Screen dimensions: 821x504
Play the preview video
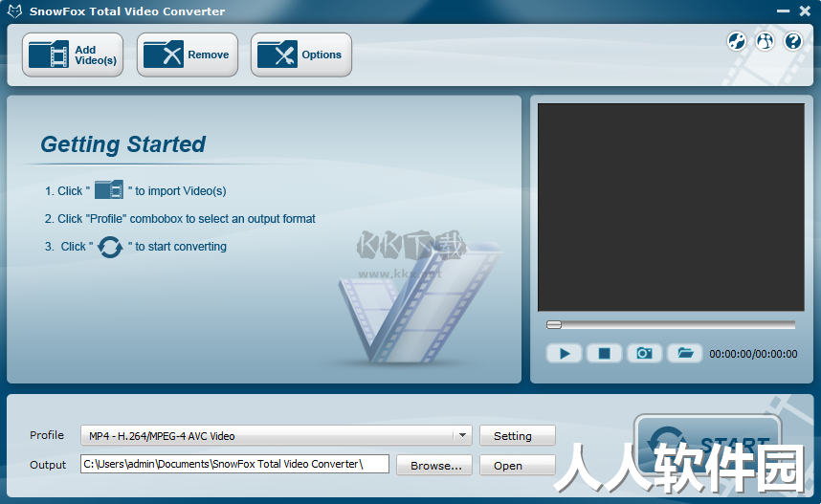pos(564,354)
